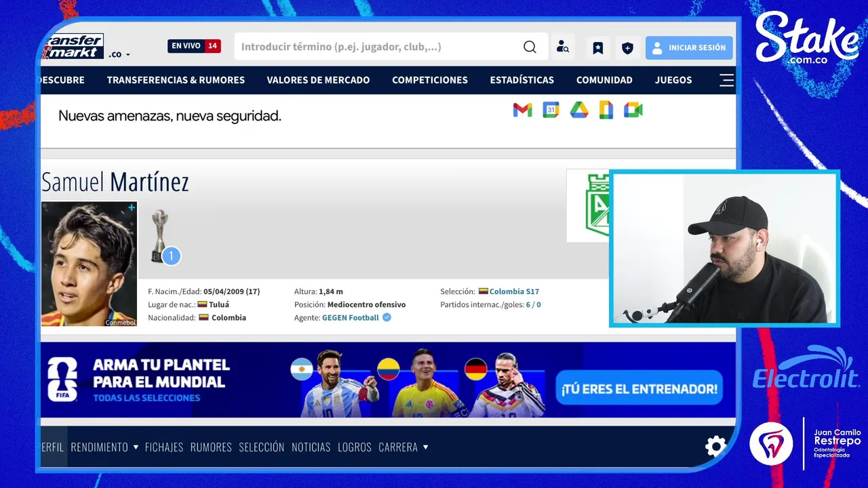Open the COMPETICIONES menu
Image resolution: width=868 pixels, height=488 pixels.
click(430, 80)
